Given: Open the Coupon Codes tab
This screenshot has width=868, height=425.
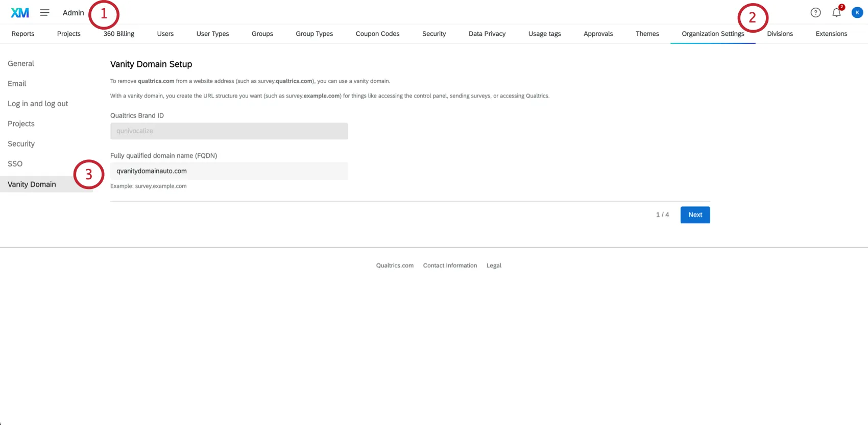Looking at the screenshot, I should point(378,34).
